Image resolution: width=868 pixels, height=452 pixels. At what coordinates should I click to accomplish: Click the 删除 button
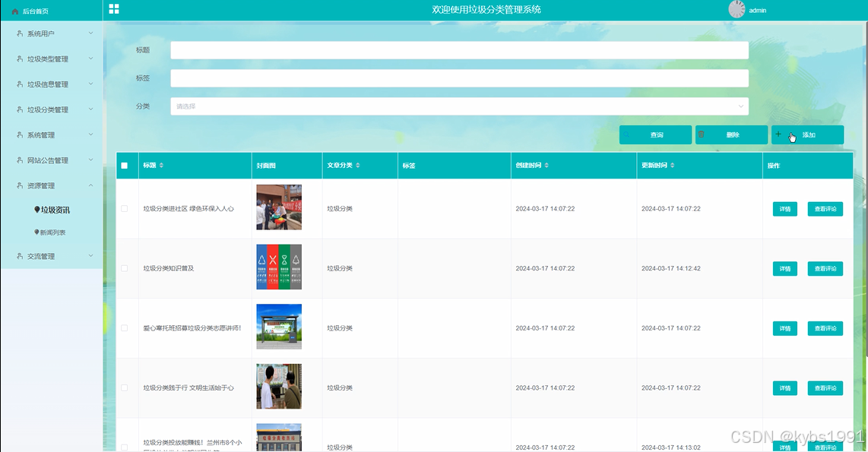pos(731,134)
